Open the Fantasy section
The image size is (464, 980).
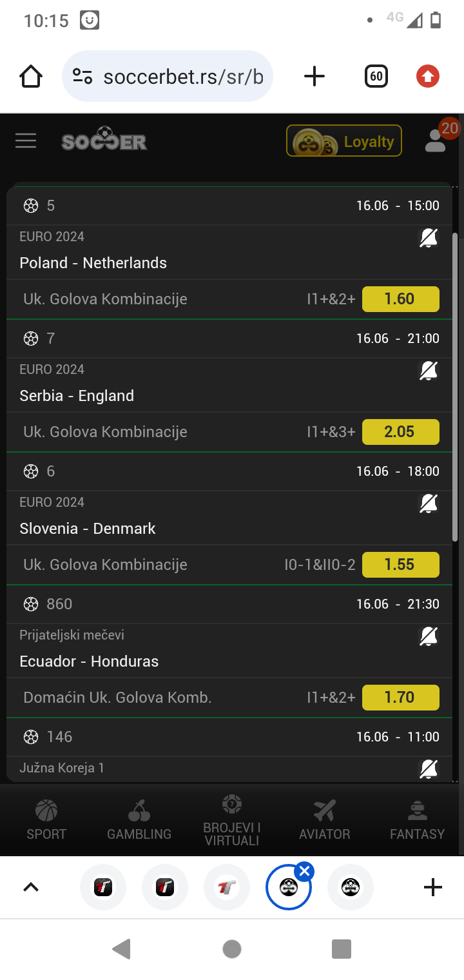417,819
